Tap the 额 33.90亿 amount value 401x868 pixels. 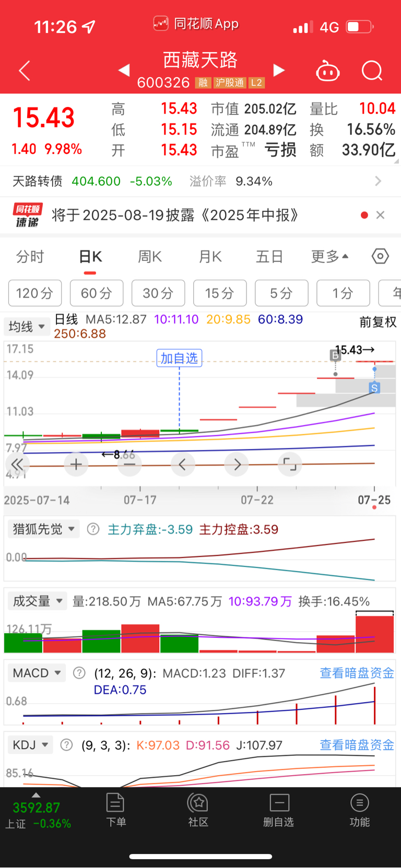tap(369, 150)
